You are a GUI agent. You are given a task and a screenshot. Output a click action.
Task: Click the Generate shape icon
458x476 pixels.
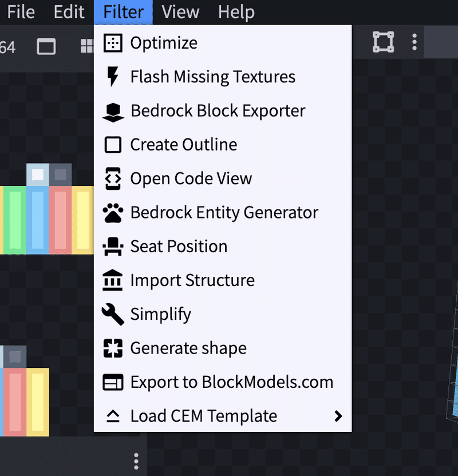(113, 348)
